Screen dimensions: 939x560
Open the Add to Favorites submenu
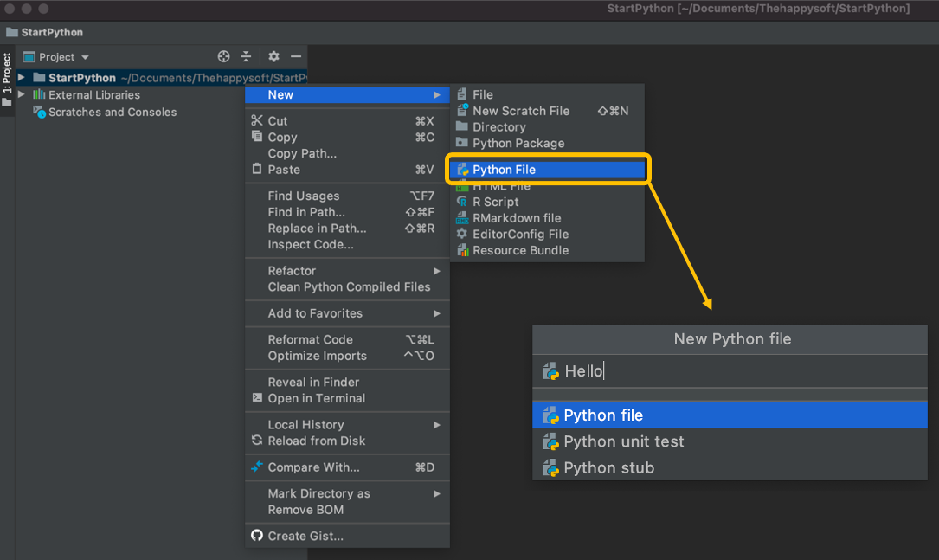[x=347, y=313]
